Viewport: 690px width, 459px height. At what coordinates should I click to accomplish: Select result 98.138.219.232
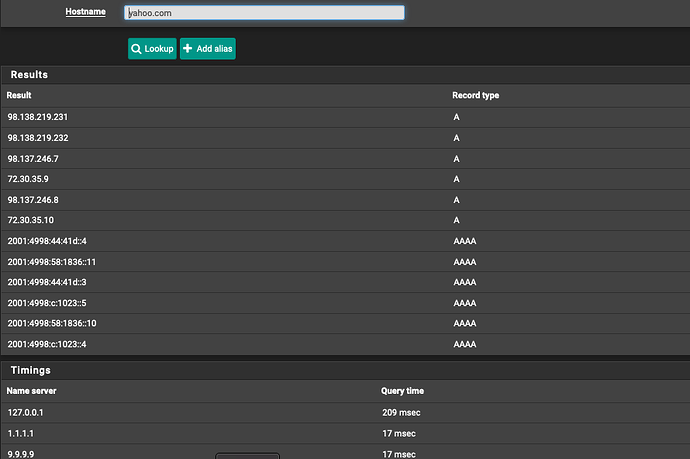(x=38, y=138)
